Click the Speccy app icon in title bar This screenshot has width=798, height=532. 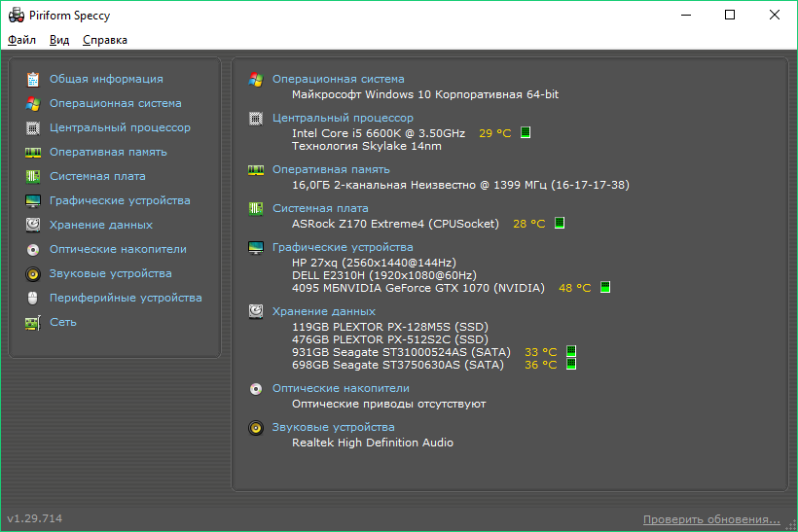[17, 16]
